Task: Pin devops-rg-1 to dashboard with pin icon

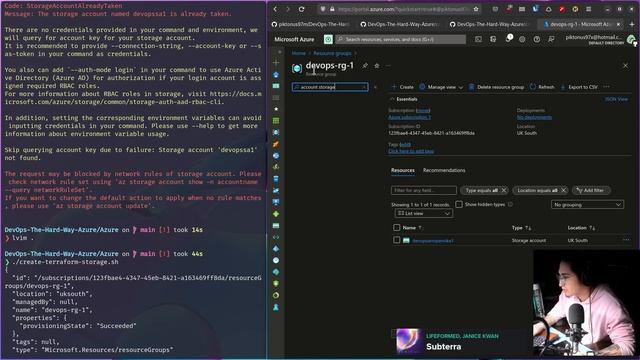Action: [365, 66]
